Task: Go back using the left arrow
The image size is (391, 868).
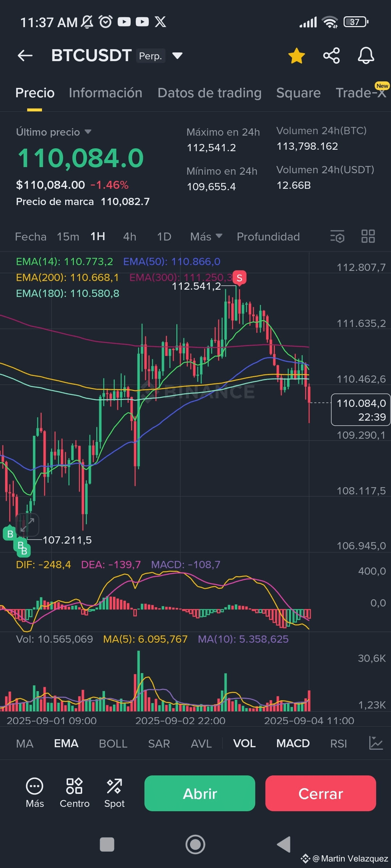Action: pyautogui.click(x=25, y=56)
